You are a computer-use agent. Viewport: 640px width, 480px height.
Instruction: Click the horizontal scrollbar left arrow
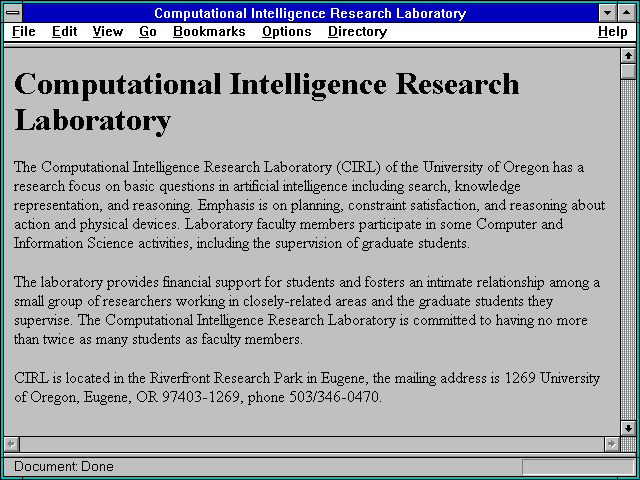click(11, 444)
